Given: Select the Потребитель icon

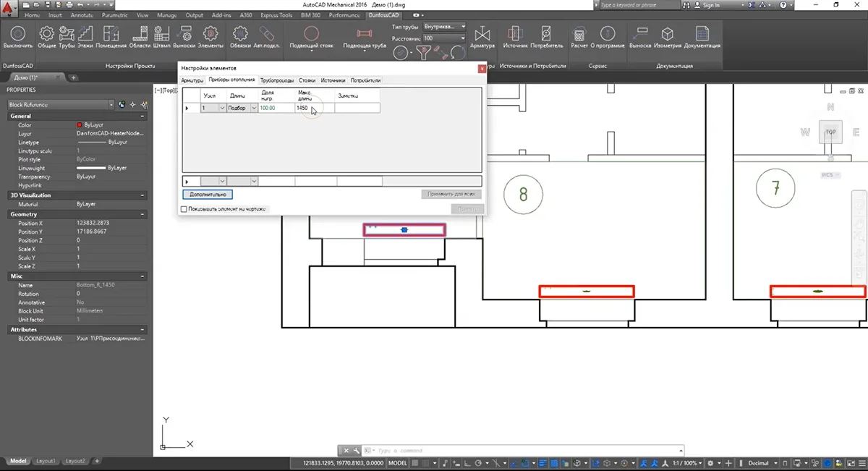Looking at the screenshot, I should coord(547,33).
